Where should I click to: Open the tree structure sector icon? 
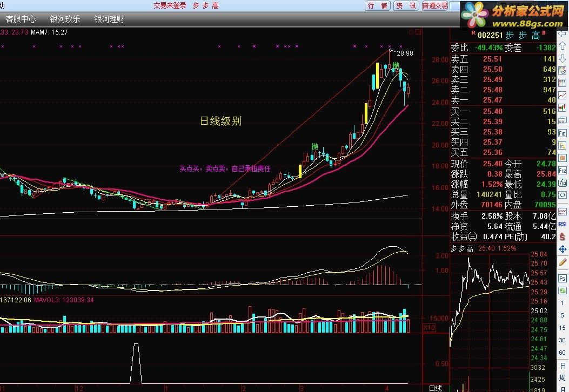point(562,145)
